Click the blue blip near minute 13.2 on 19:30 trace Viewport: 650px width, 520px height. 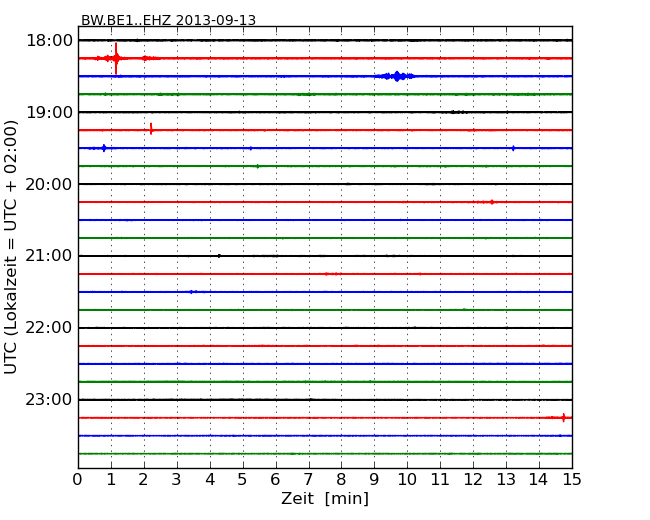click(x=513, y=148)
